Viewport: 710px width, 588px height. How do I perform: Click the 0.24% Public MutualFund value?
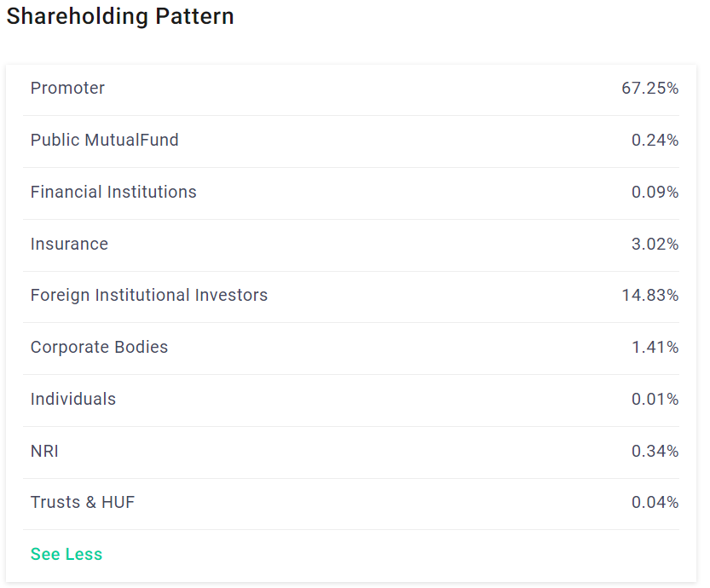point(655,141)
